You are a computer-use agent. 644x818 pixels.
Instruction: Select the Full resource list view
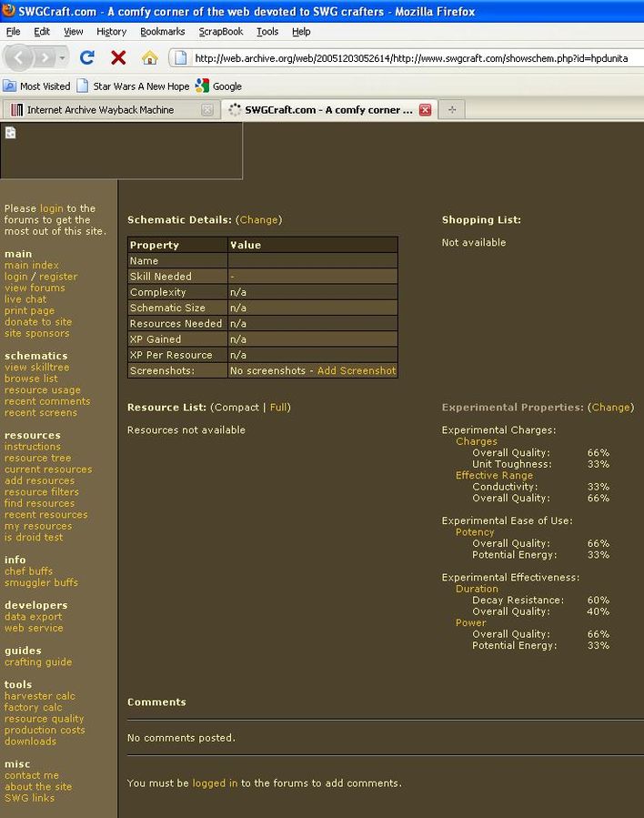pyautogui.click(x=279, y=408)
